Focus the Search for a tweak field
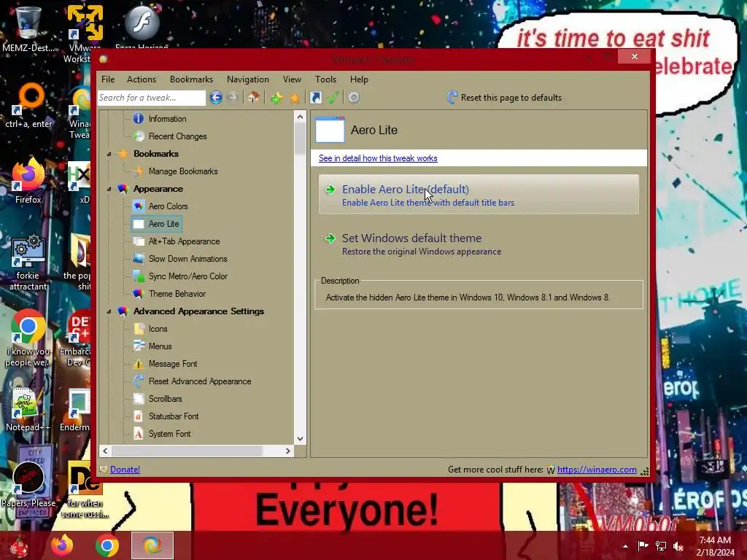747x560 pixels. [x=152, y=98]
